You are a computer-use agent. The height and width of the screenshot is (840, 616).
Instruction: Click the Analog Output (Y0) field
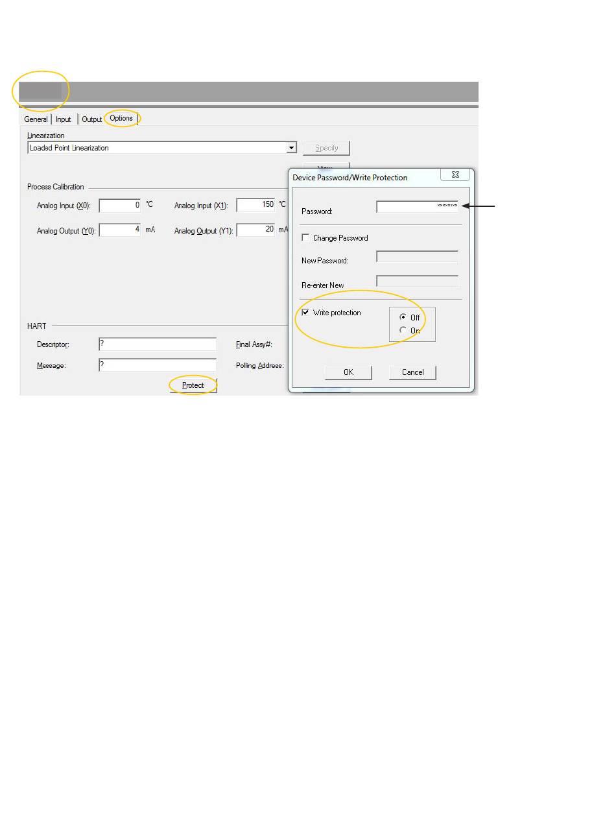click(x=120, y=230)
